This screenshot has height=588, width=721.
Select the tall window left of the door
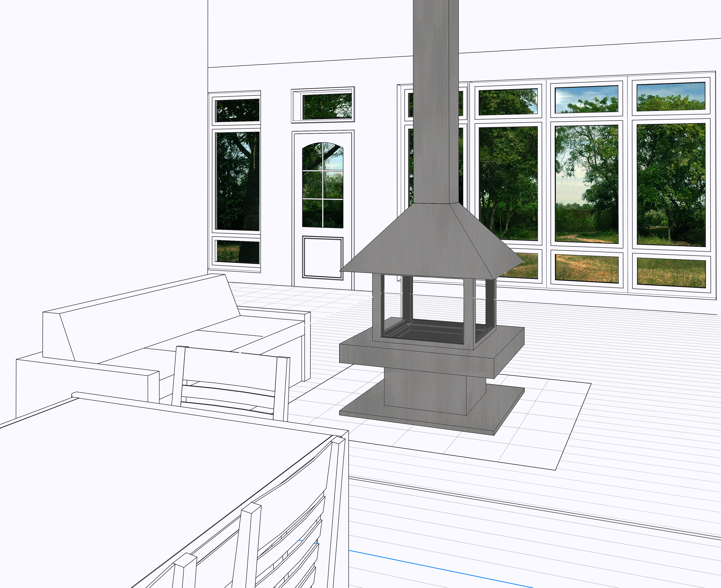pos(238,181)
